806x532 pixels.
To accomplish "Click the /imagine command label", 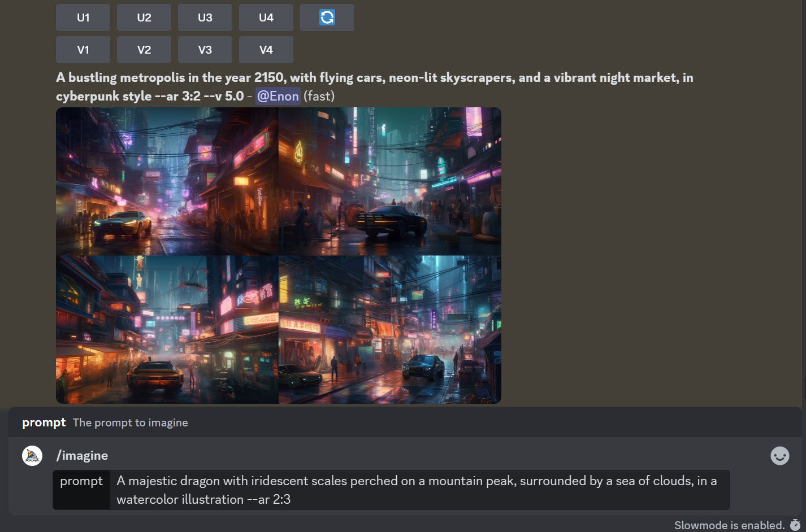I will coord(82,456).
